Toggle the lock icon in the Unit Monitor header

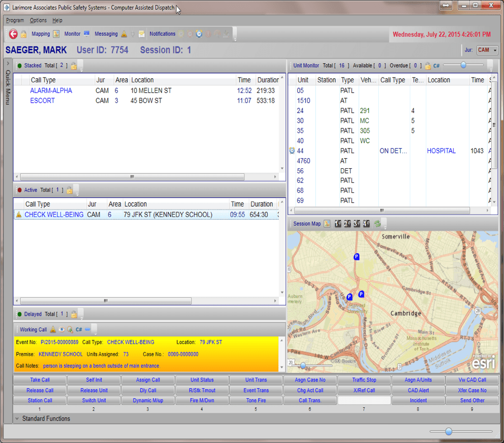point(427,65)
